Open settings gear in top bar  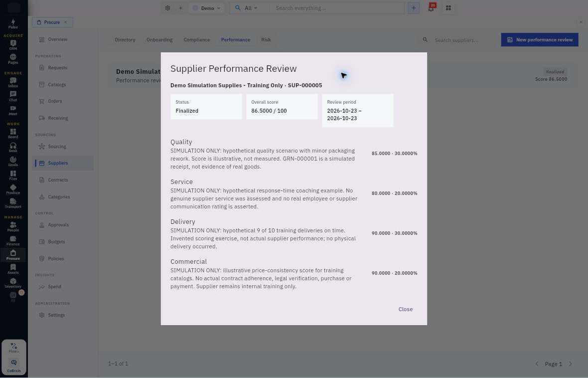coord(167,8)
